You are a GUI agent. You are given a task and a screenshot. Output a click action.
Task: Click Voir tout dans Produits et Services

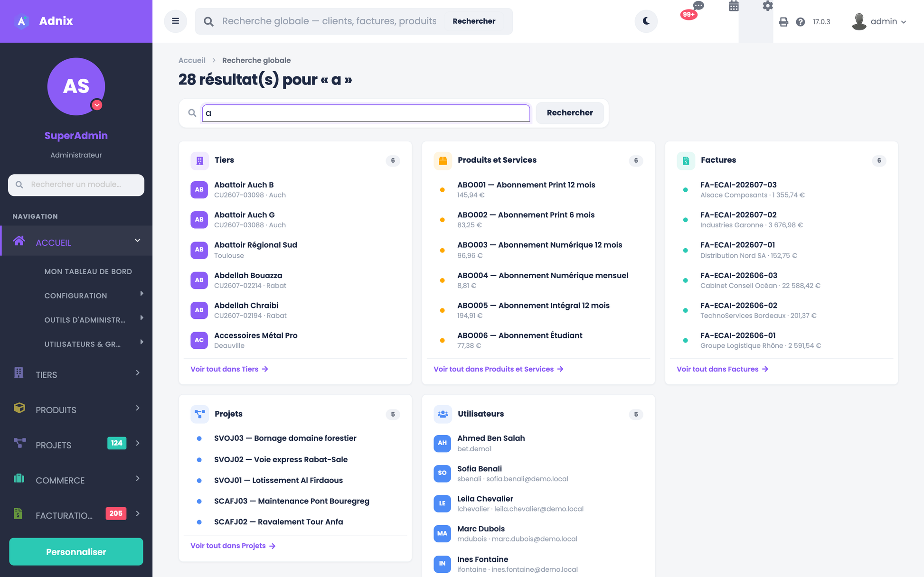coord(499,369)
